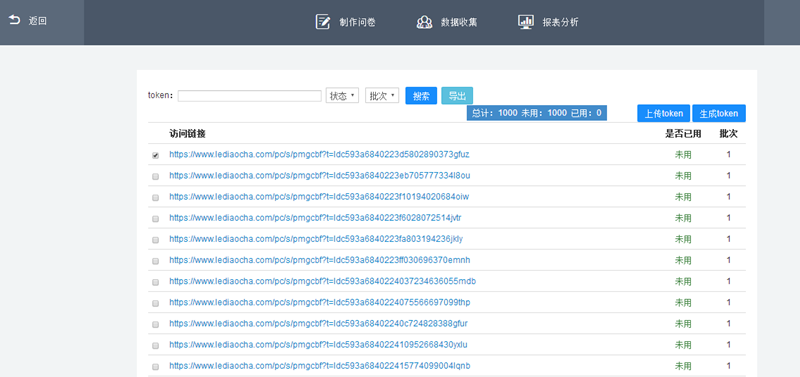Check the box for link ending gfur
Image resolution: width=800 pixels, height=377 pixels.
click(x=156, y=324)
